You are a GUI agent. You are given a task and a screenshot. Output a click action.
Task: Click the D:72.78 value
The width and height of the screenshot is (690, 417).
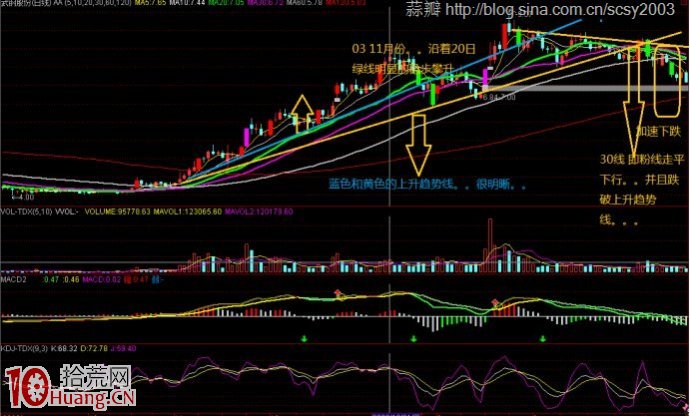click(x=94, y=348)
